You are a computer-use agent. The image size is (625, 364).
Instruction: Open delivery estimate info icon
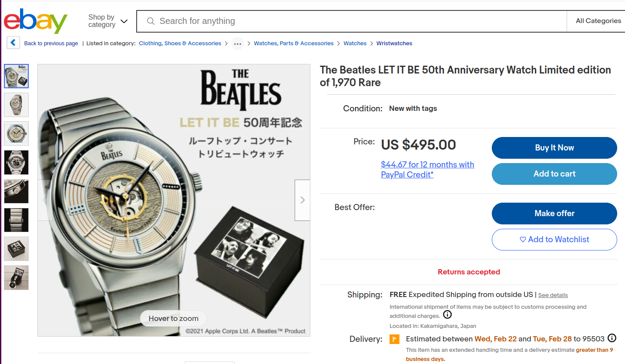[612, 338]
